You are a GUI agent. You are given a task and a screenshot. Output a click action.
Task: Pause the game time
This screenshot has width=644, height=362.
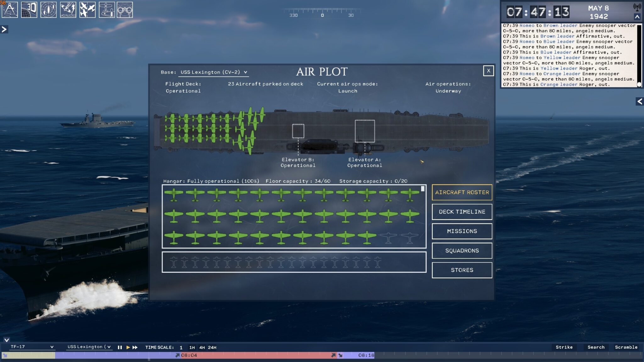coord(120,347)
